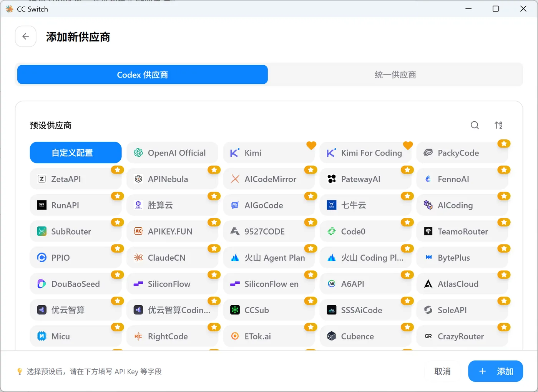The width and height of the screenshot is (538, 392).
Task: Select the Micu preset
Action: [76, 336]
